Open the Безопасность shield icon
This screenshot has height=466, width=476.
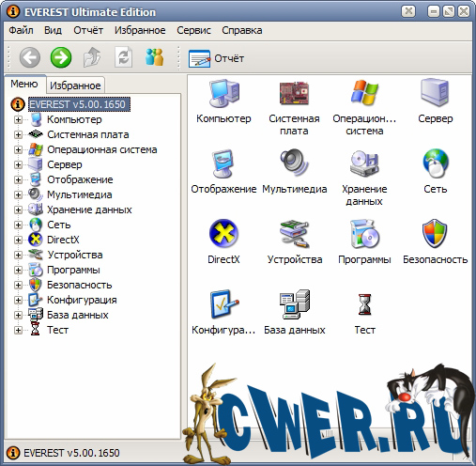pyautogui.click(x=435, y=234)
